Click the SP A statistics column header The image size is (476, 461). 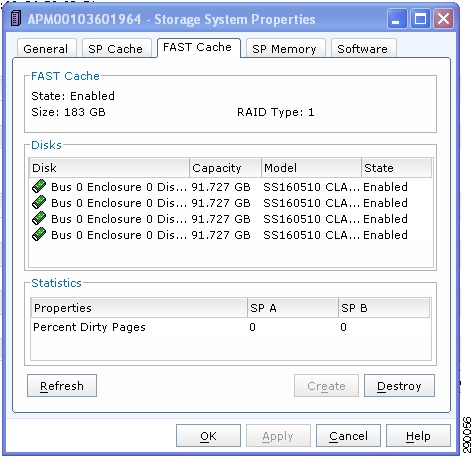[293, 308]
